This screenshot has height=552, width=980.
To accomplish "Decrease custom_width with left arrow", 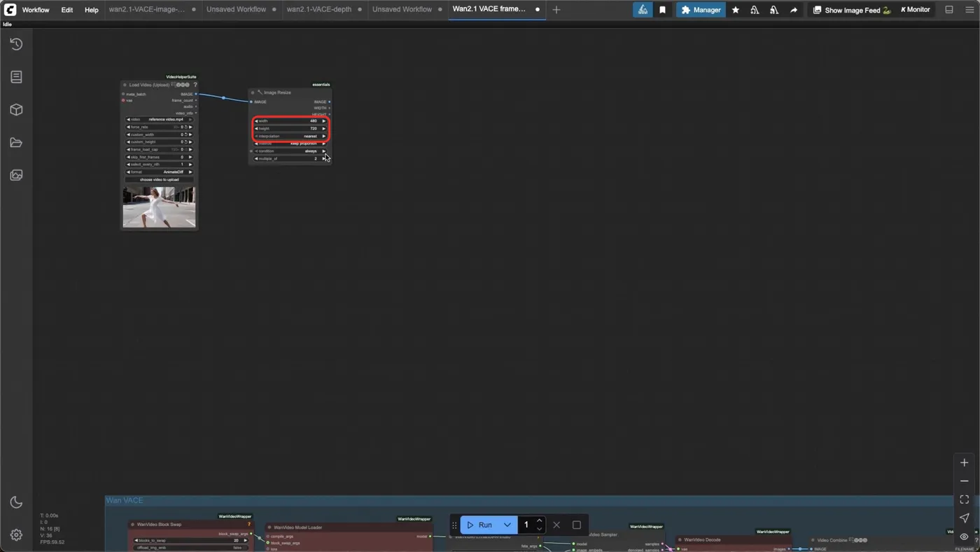I will coord(128,134).
